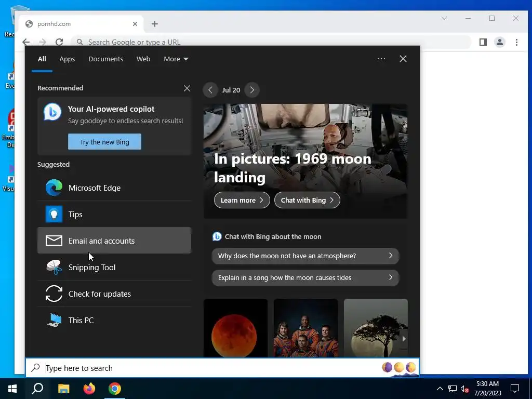
Task: Open the astronauts crew thumbnail
Action: click(x=305, y=328)
